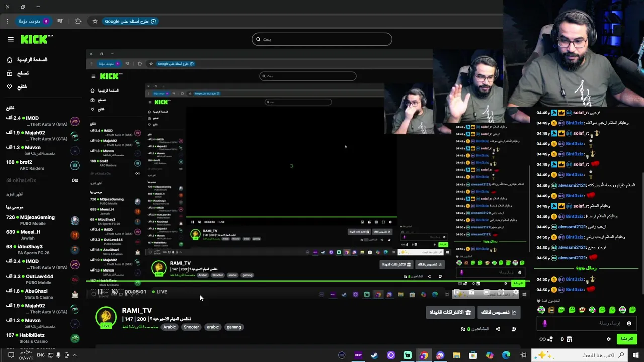Open Chrome extensions puzzle icon

click(x=78, y=21)
